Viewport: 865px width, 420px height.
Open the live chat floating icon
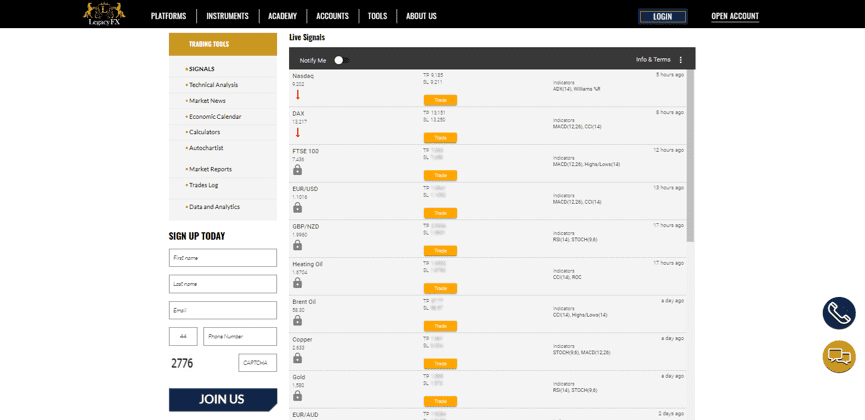(839, 357)
